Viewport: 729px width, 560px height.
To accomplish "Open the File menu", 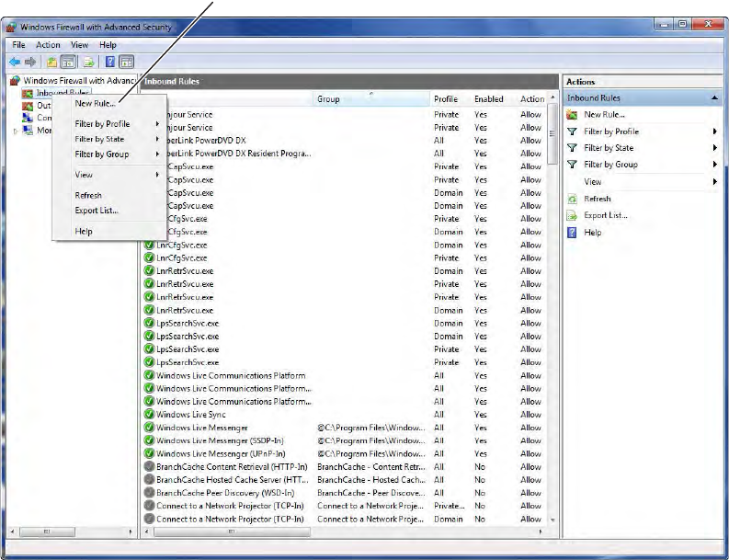I will click(18, 45).
